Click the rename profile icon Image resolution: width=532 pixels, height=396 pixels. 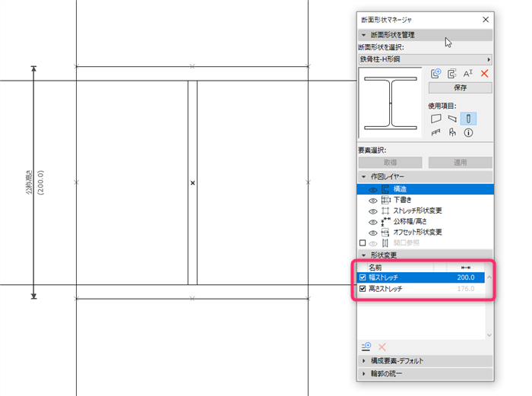(468, 73)
